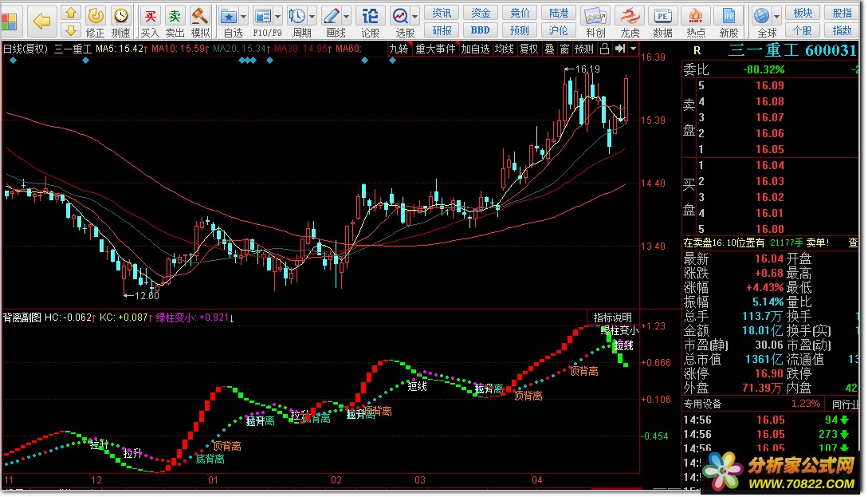Open the 指标说明 indicator description
This screenshot has height=497, width=868.
(x=613, y=318)
